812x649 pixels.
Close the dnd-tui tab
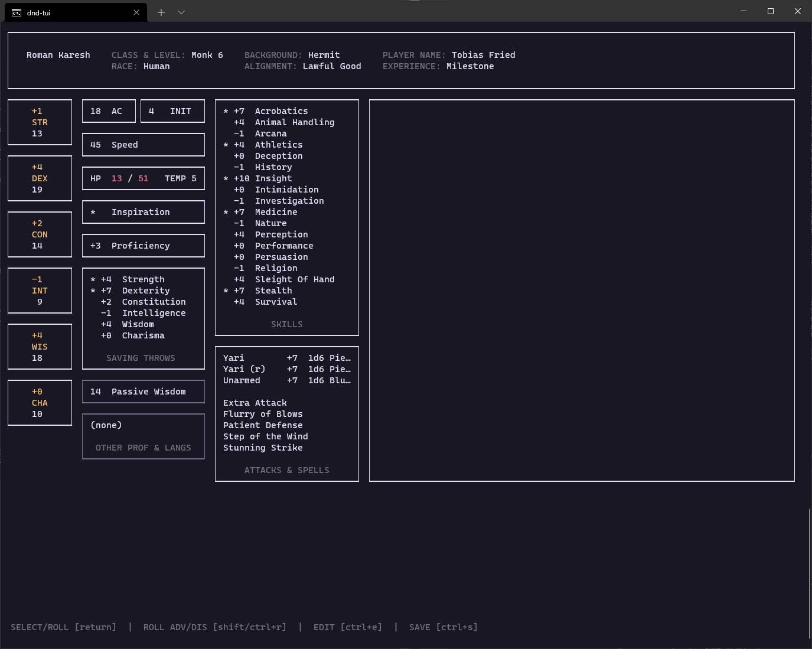point(136,12)
